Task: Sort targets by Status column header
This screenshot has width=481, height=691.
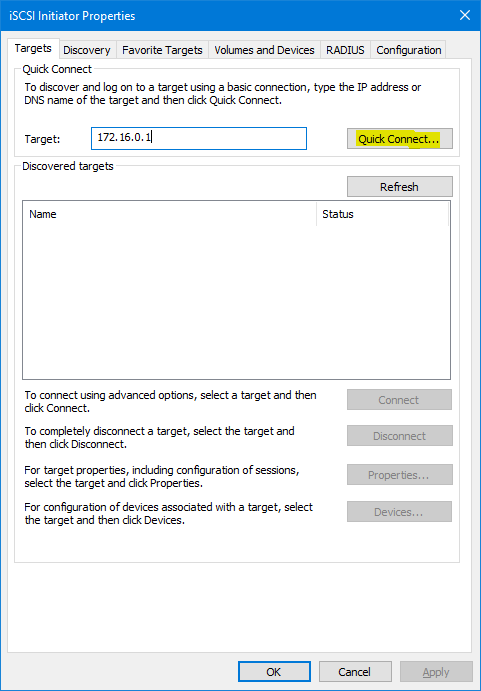Action: tap(383, 214)
